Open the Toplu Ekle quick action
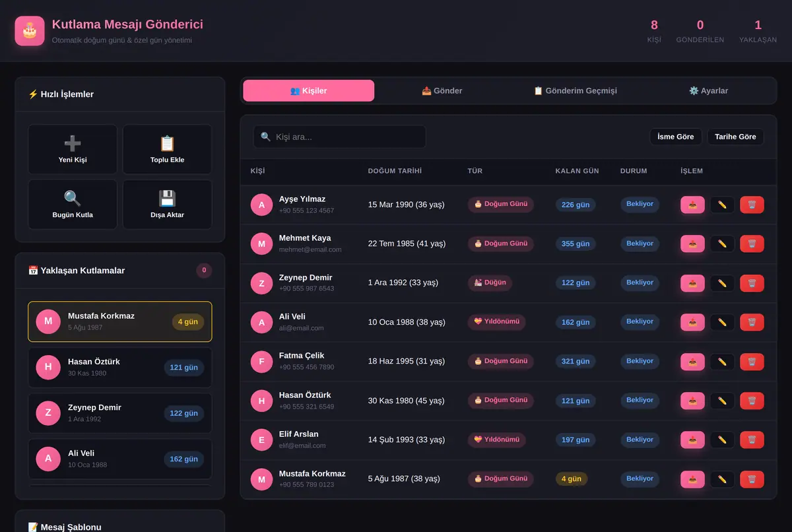 (x=168, y=149)
